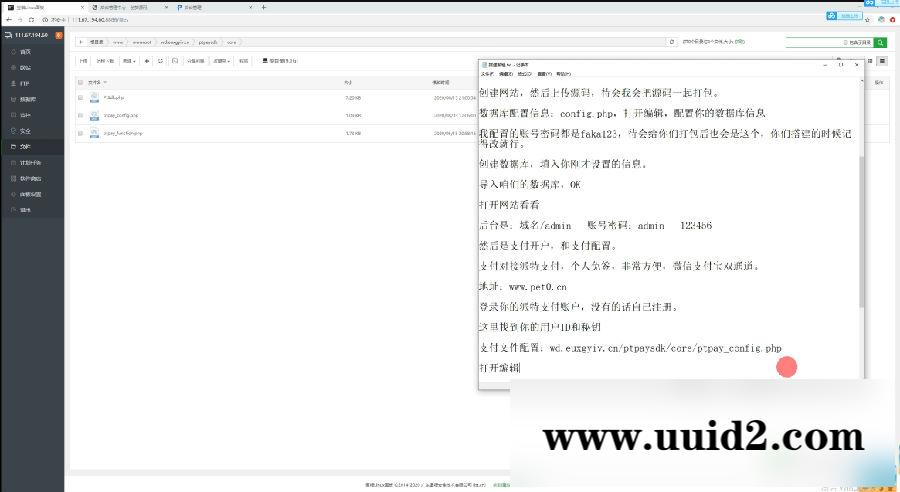The image size is (900, 492).
Task: Open 数据库 database section in sidebar
Action: pos(28,99)
